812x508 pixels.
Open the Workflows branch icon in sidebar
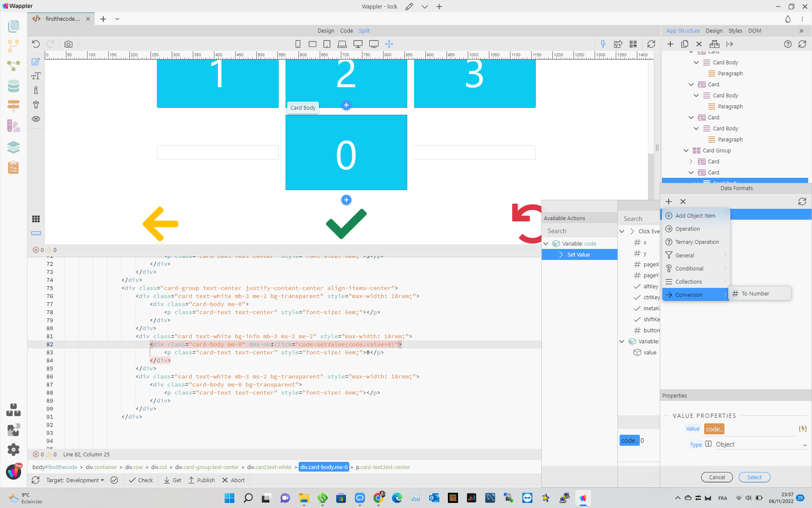click(x=14, y=46)
